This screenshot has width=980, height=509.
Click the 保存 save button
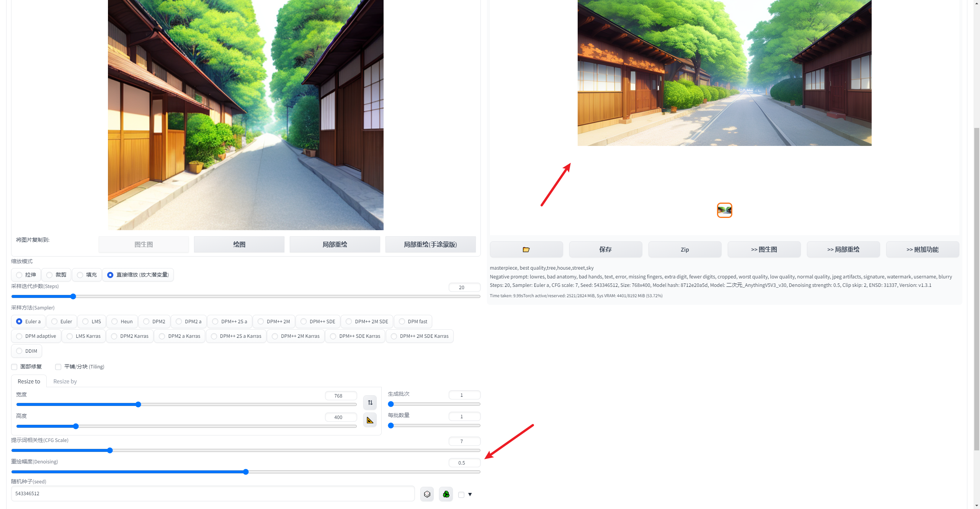605,249
